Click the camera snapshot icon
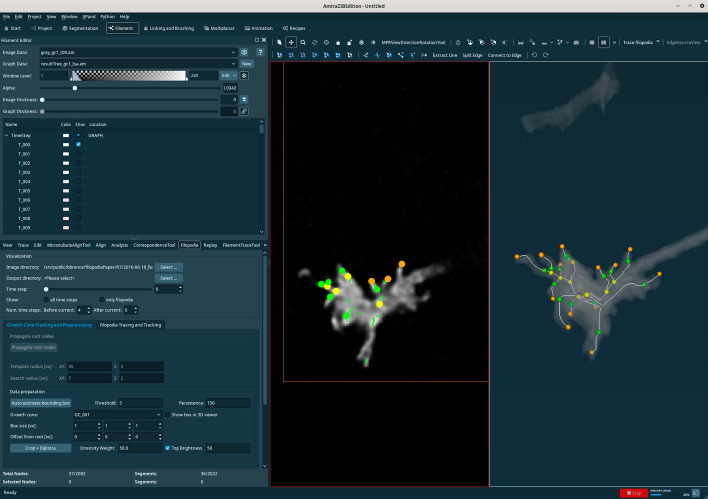This screenshot has height=499, width=708. pos(576,42)
